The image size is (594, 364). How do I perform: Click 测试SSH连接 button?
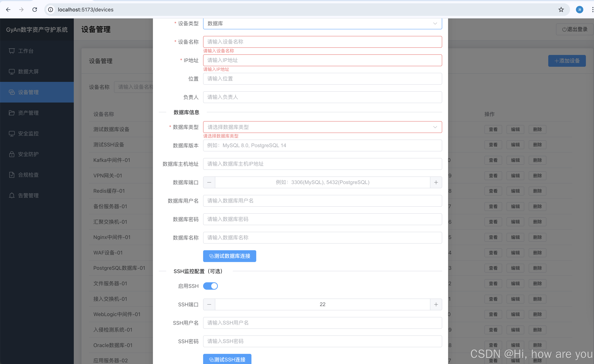(227, 359)
